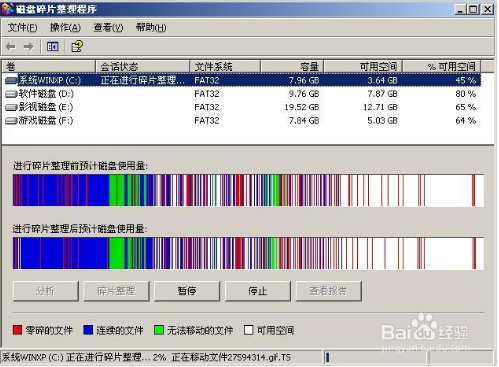Click the blue 连续的文件 legend swatch
This screenshot has height=367, width=499.
(x=88, y=330)
